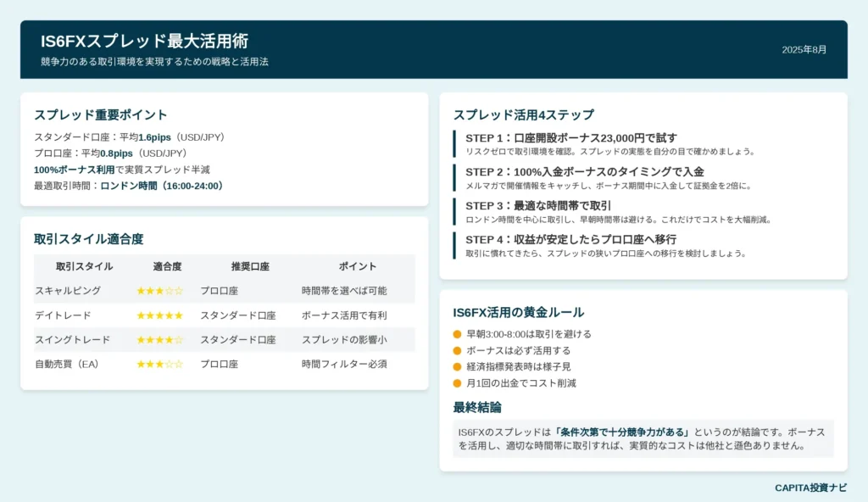Click the heading 'スプレッド重要ポイント'
Image resolution: width=868 pixels, height=502 pixels.
point(100,114)
